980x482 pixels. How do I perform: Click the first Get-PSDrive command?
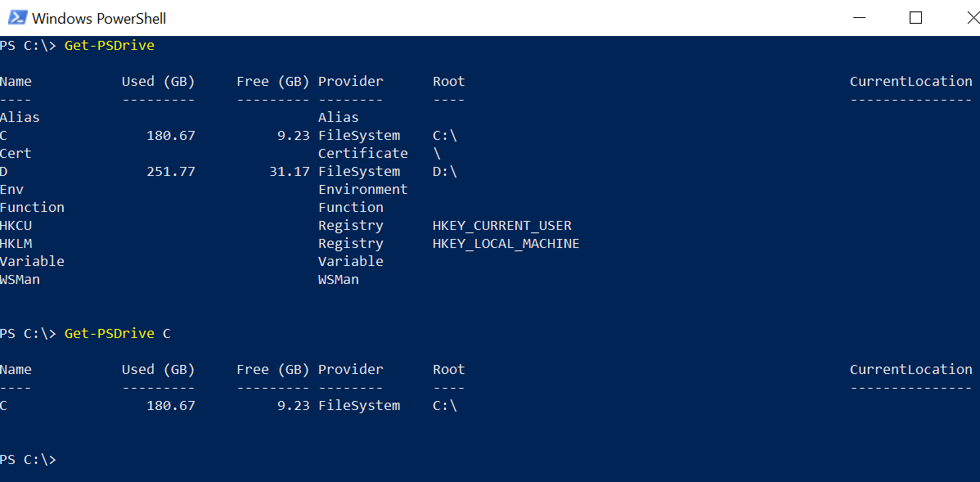(x=110, y=46)
